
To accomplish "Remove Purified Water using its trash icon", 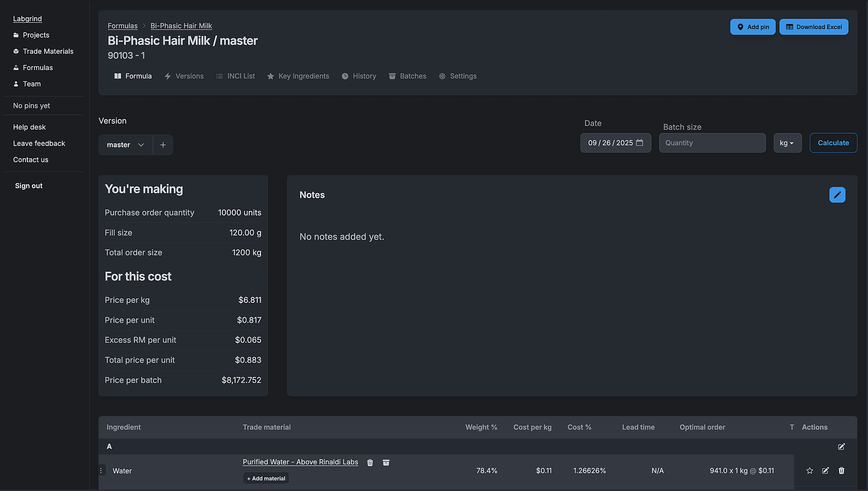I will click(369, 462).
